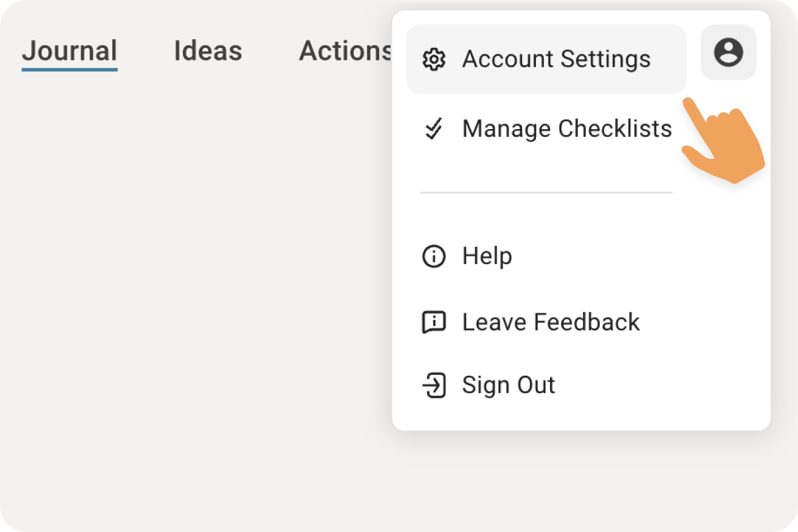Click the Manage Checklists text label

pyautogui.click(x=567, y=128)
